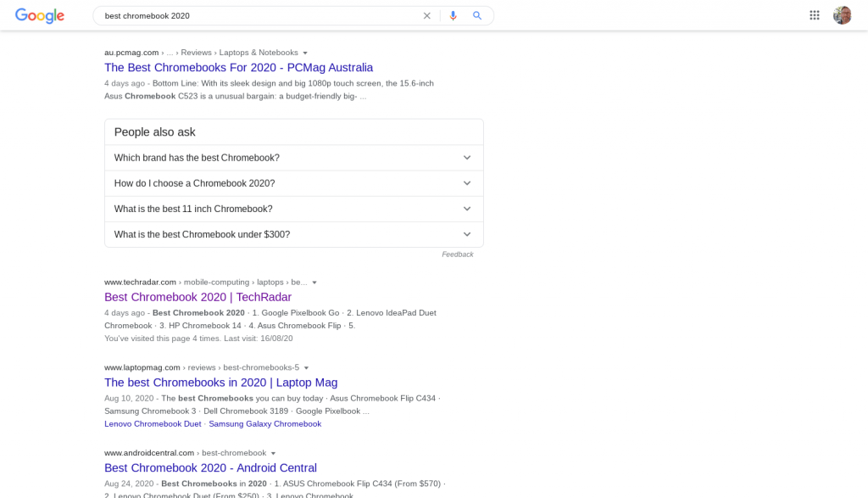868x498 pixels.
Task: Open The Best Chromebooks For 2020 - PCMag Australia
Action: (x=238, y=68)
